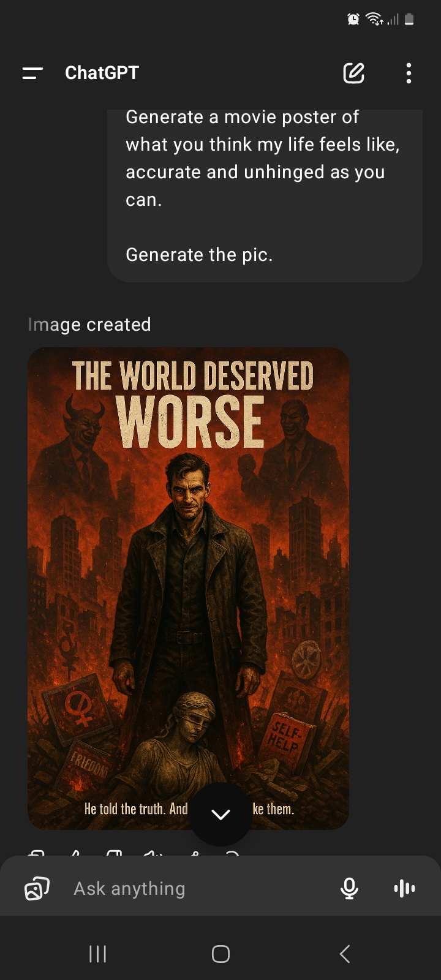Tap the microphone dictation icon
441x980 pixels.
coord(349,888)
